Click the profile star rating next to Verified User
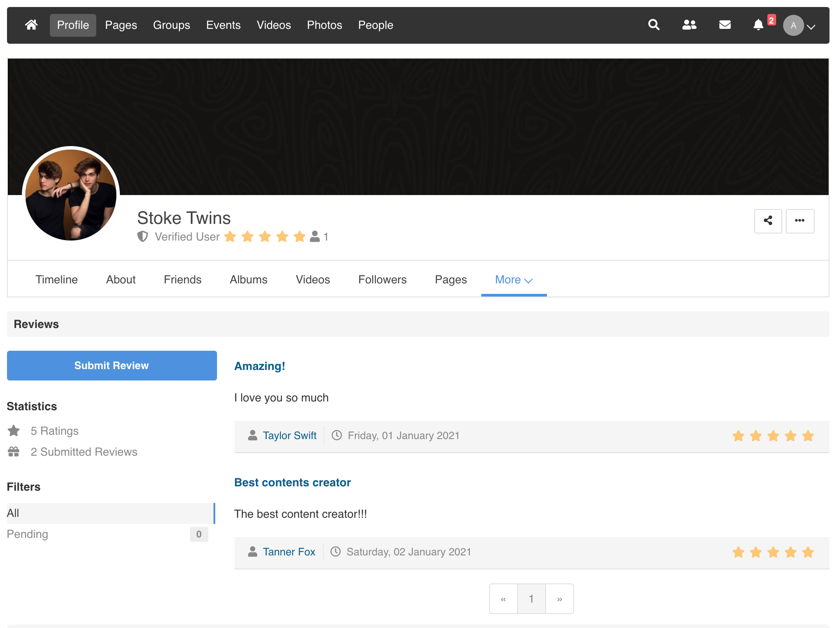 265,237
